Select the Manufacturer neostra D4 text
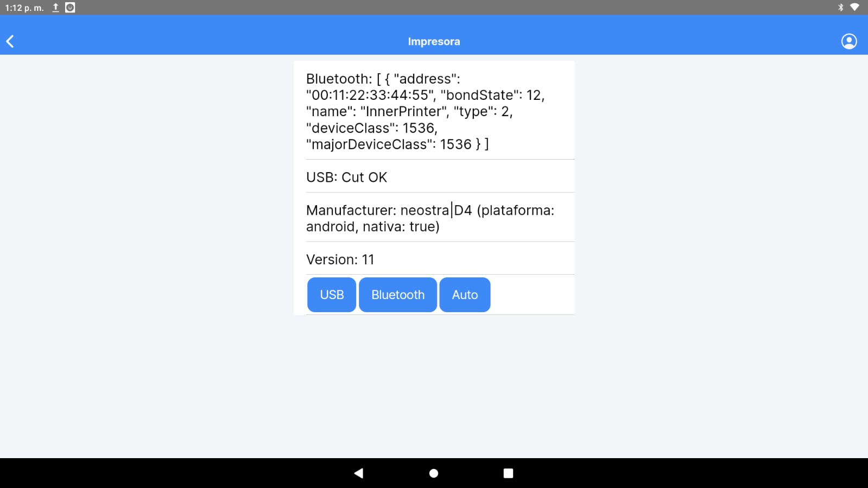Viewport: 868px width, 488px height. point(430,218)
